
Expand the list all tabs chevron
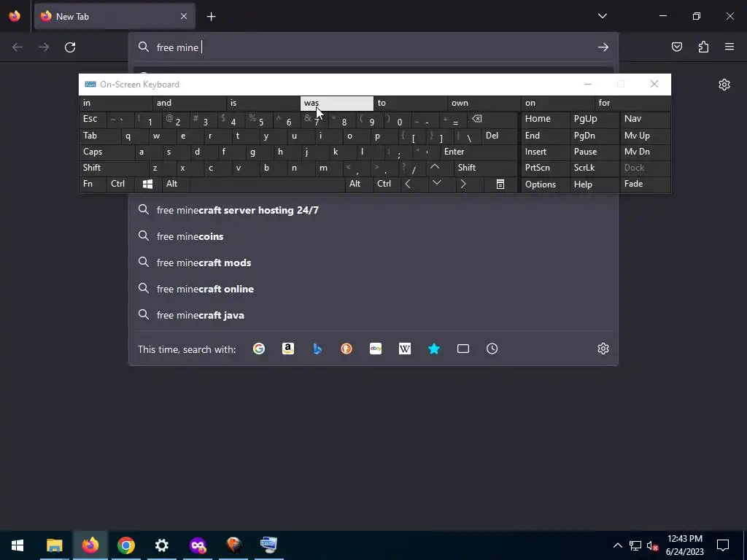point(602,16)
